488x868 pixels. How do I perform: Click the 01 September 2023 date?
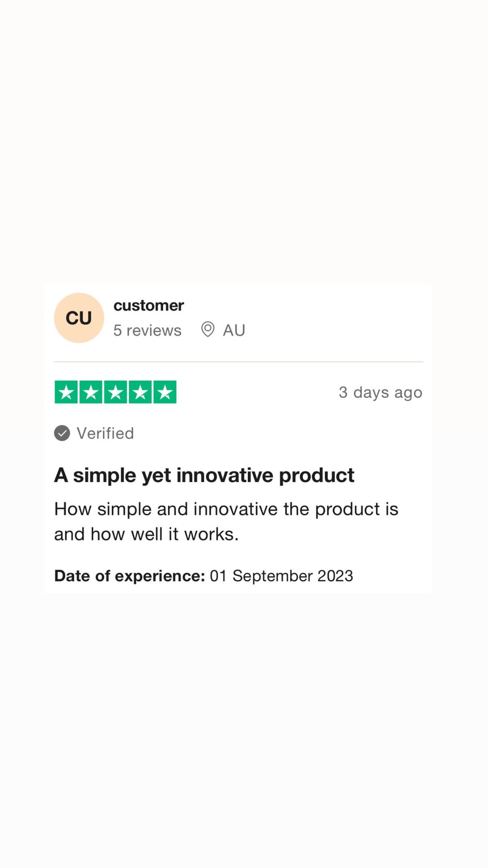click(281, 576)
